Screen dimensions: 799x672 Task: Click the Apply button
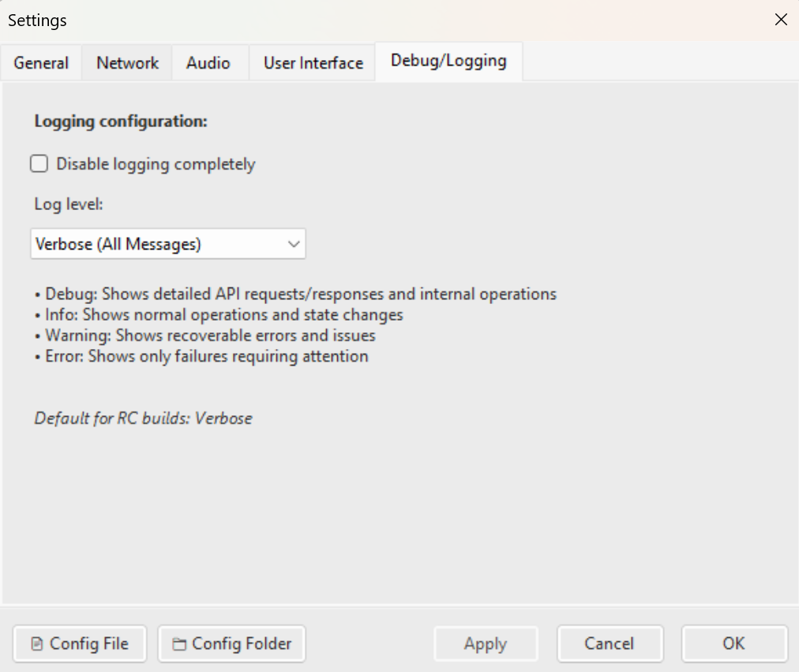coord(485,644)
